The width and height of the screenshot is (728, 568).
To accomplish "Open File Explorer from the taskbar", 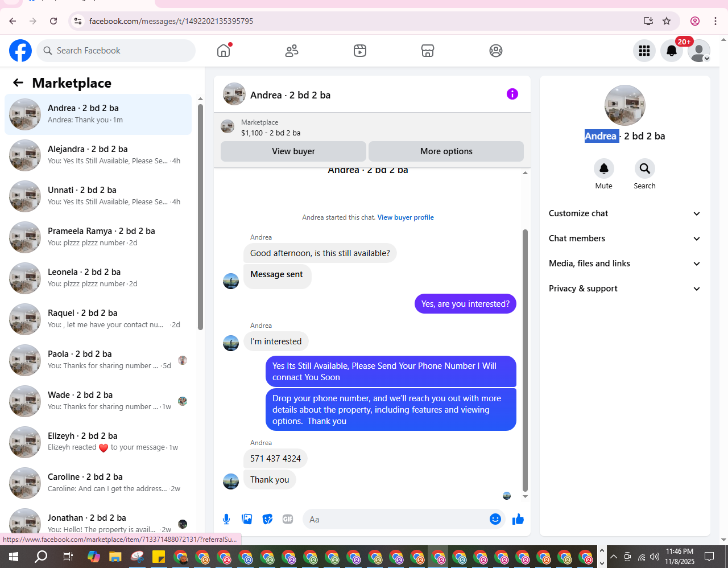I will click(x=115, y=557).
